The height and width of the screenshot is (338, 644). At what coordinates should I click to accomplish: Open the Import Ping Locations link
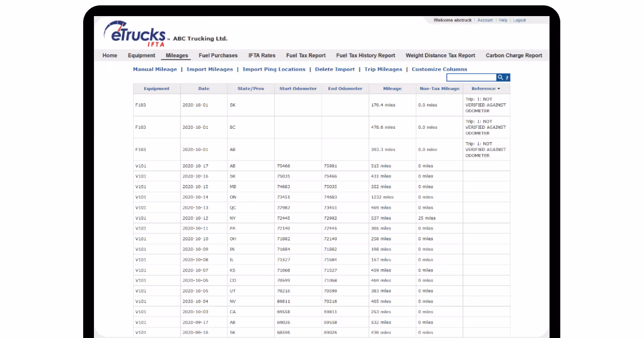pyautogui.click(x=274, y=69)
